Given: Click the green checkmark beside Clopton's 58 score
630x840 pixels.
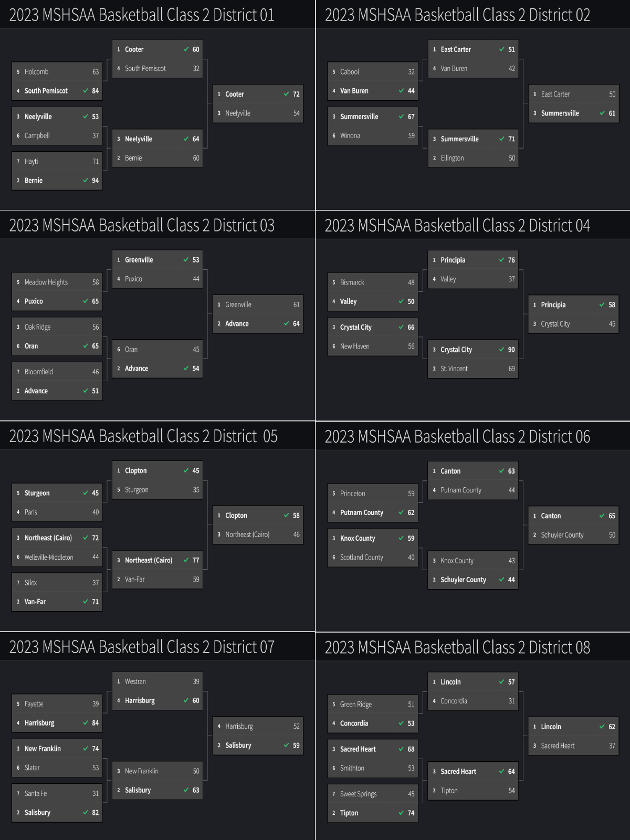Looking at the screenshot, I should (x=286, y=516).
